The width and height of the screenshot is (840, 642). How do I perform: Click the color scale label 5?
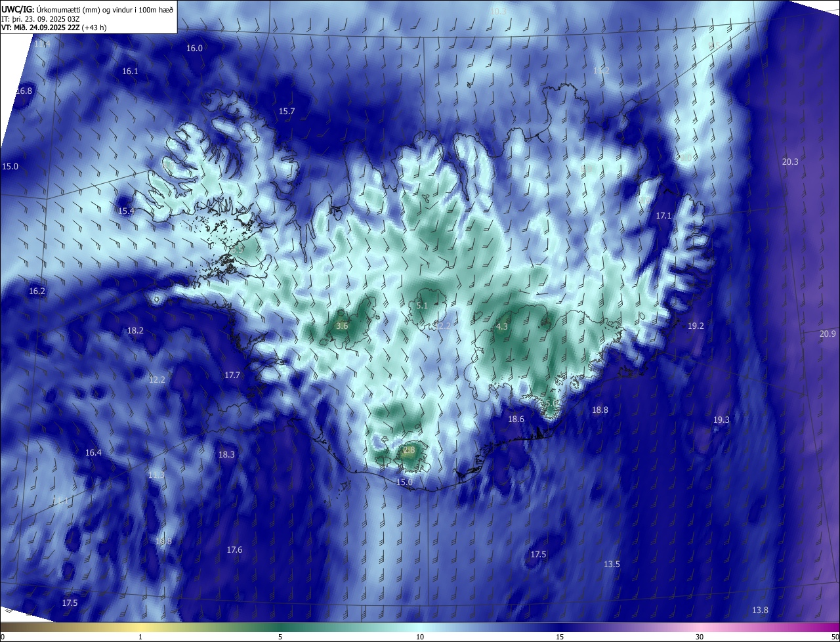click(x=280, y=637)
